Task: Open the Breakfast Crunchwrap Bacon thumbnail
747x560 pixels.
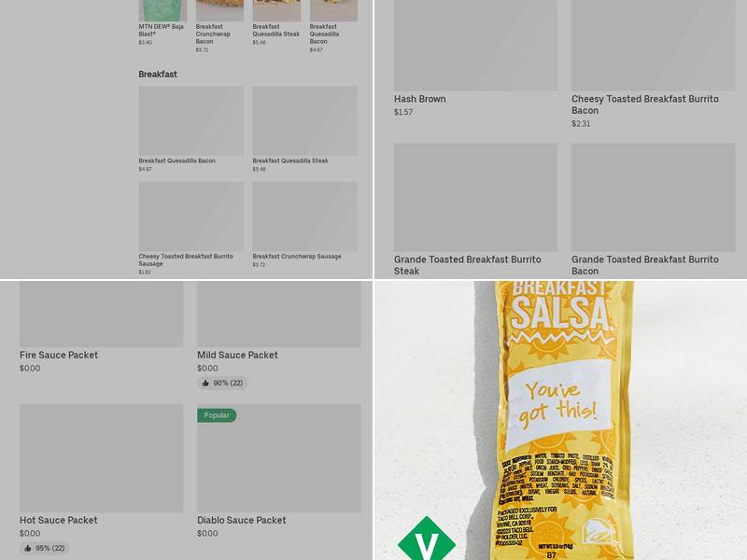Action: click(x=219, y=10)
